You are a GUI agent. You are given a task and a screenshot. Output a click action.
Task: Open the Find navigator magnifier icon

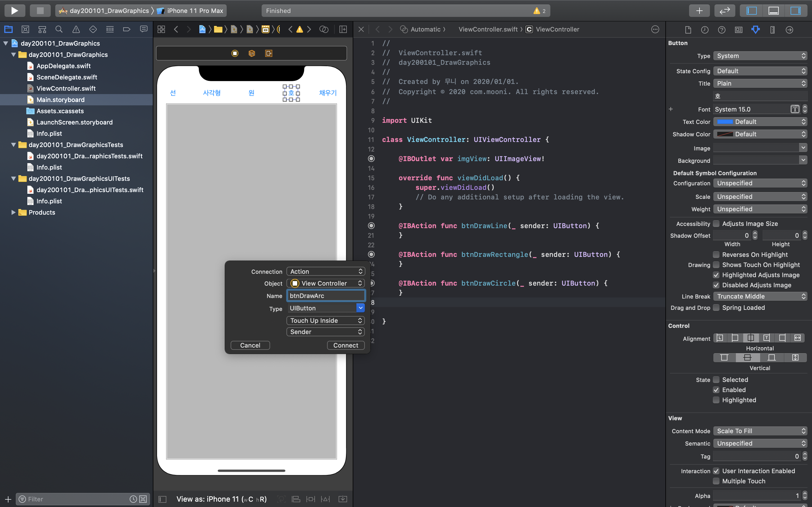pos(59,30)
